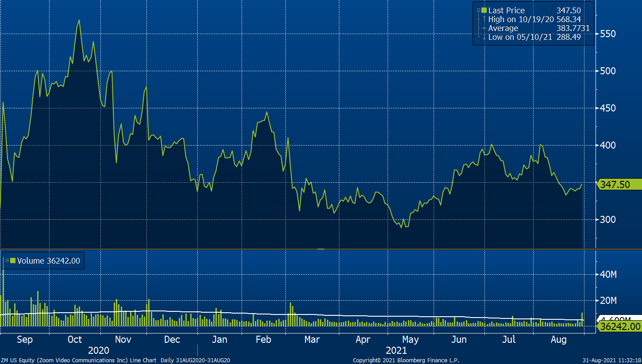Click the Average marker icon in legend
The width and height of the screenshot is (642, 364).
point(484,28)
